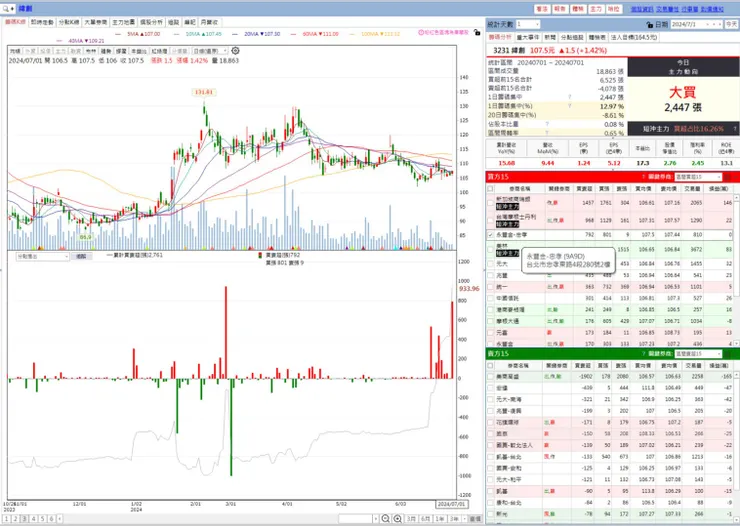Open the 交易屬性 link
The width and height of the screenshot is (740, 526).
(667, 9)
